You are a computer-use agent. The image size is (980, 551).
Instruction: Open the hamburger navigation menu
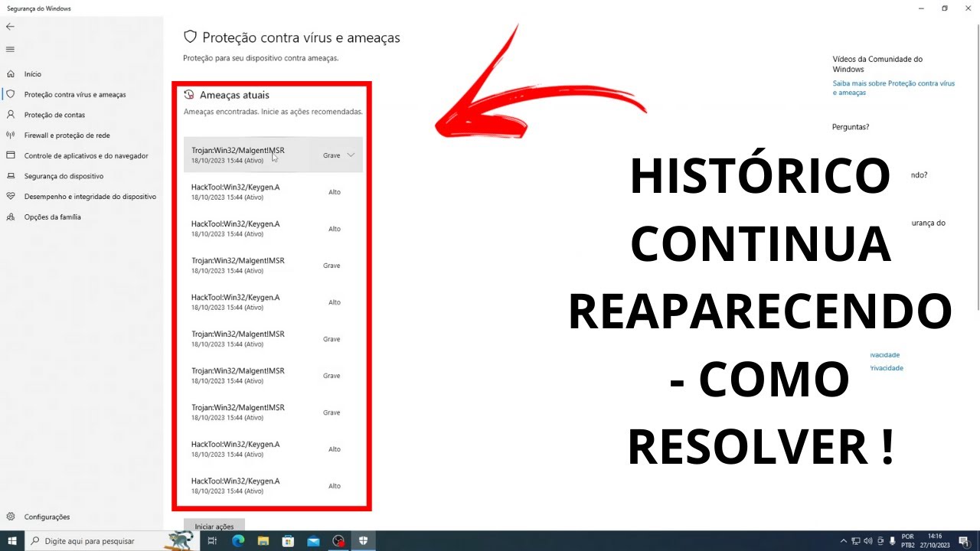[10, 49]
